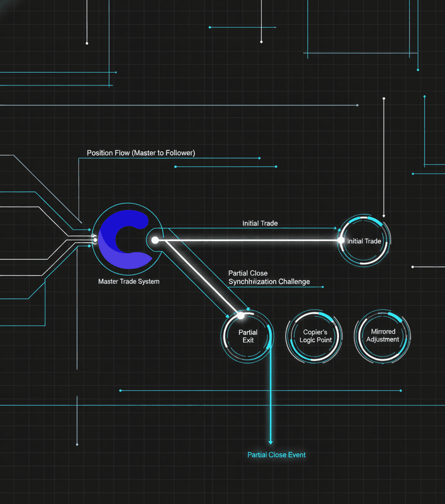The height and width of the screenshot is (504, 445).
Task: Select the Copier's Logic Point node
Action: click(315, 336)
